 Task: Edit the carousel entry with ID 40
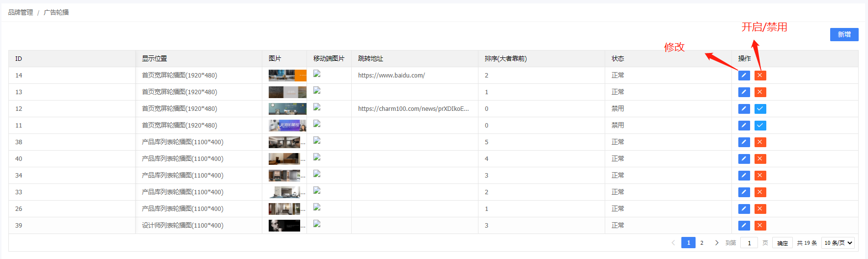(x=744, y=159)
